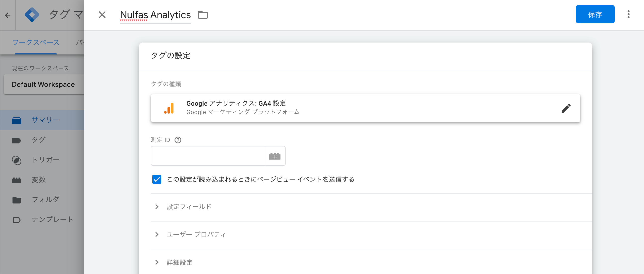
Task: Switch to the ワークスペース tab
Action: point(36,42)
